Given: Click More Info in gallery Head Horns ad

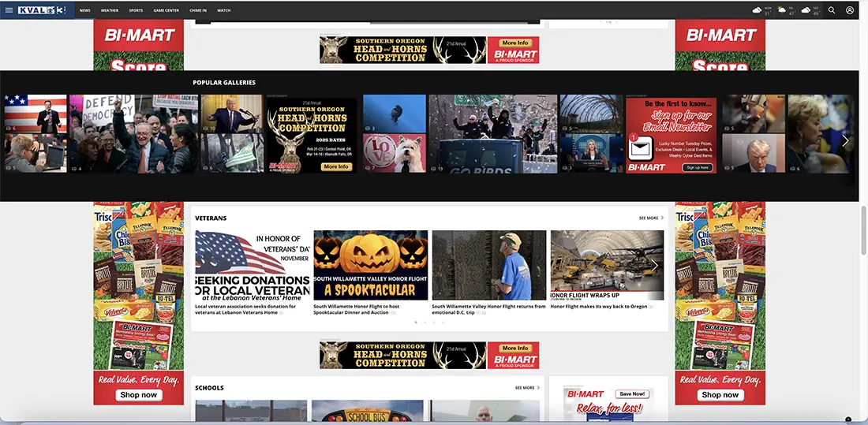Looking at the screenshot, I should tap(337, 166).
